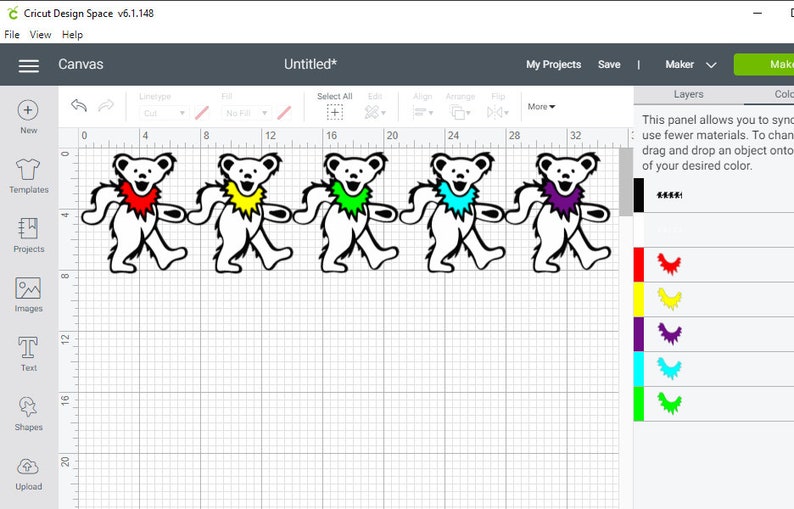Select the bear with yellow collar
The height and width of the screenshot is (509, 794).
coord(241,213)
